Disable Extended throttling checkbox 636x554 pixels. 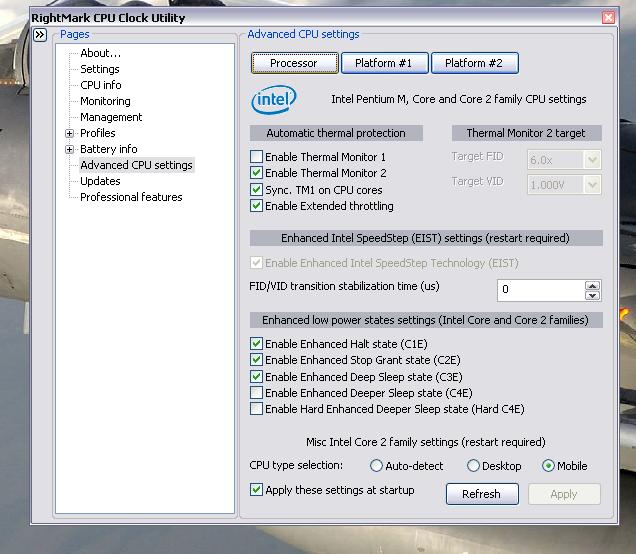tap(256, 206)
